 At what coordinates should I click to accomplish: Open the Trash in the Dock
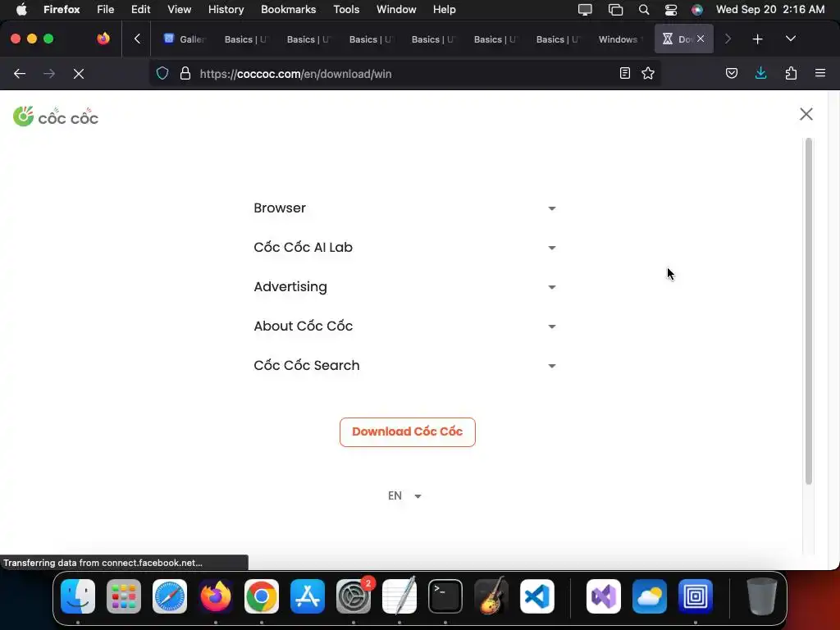click(x=762, y=596)
